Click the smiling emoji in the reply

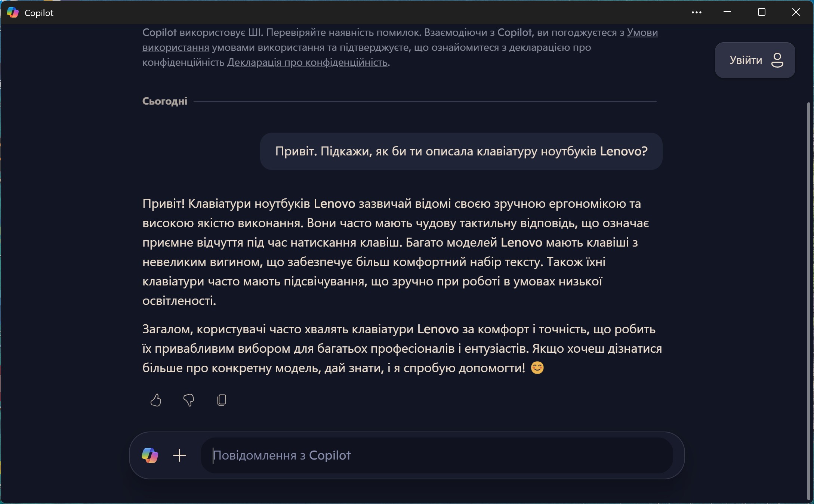pos(537,368)
